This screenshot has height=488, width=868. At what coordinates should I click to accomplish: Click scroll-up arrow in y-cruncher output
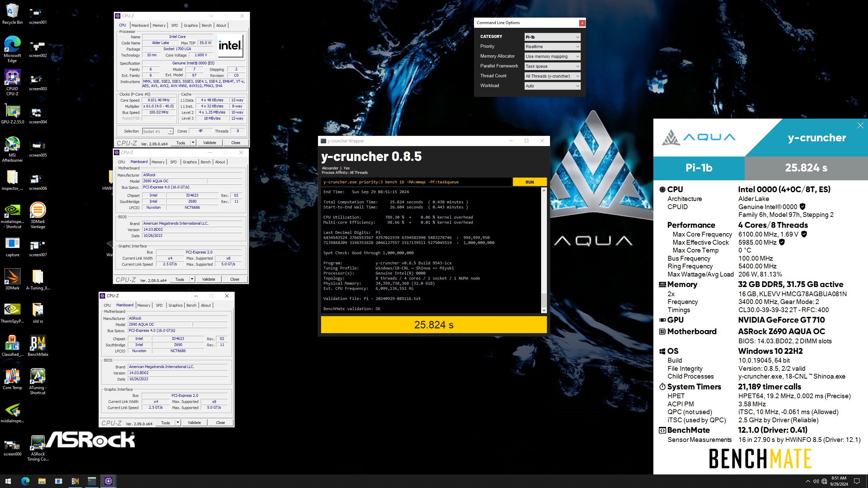pos(544,190)
